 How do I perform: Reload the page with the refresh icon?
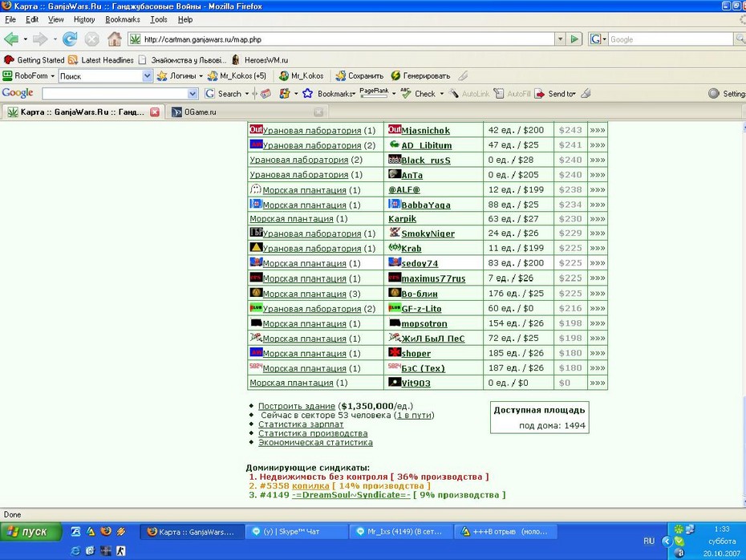click(70, 39)
